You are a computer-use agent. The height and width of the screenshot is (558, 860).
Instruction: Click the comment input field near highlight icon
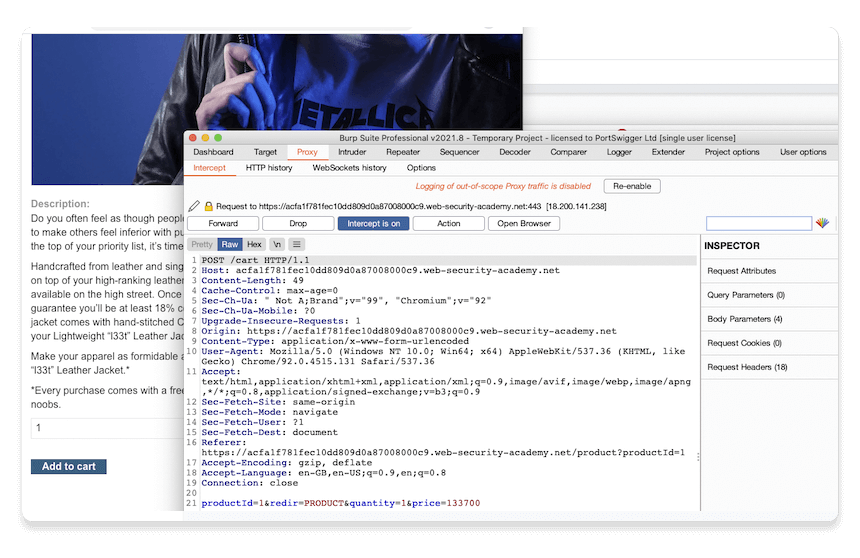click(x=759, y=223)
